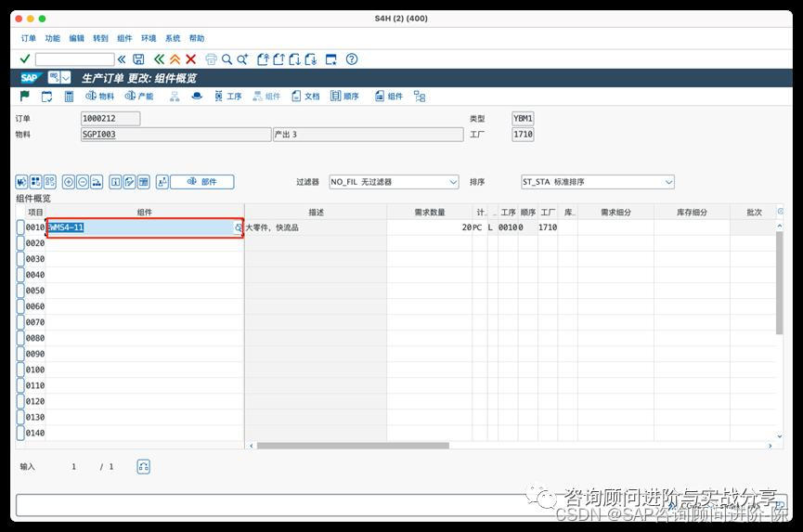
Task: Jump to the first page icon
Action: pos(263,59)
